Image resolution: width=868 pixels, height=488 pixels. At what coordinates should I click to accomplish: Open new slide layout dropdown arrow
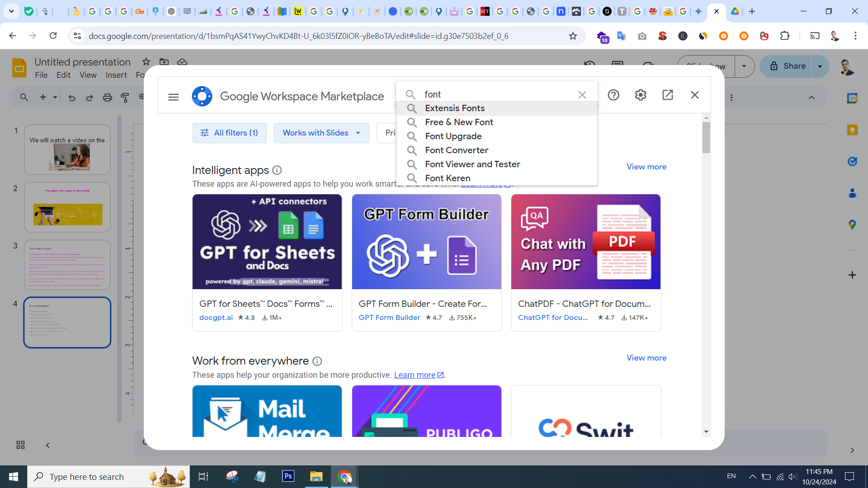pyautogui.click(x=55, y=97)
